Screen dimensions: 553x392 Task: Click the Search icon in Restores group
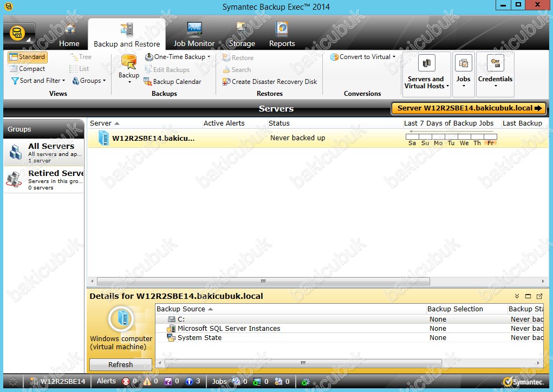coord(226,70)
